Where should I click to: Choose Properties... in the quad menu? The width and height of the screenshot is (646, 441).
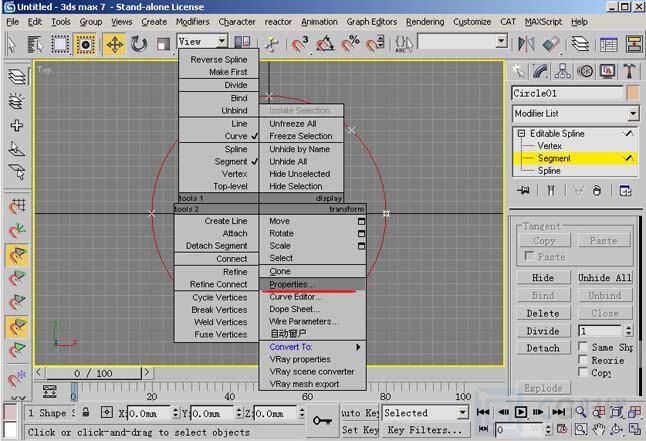pyautogui.click(x=313, y=284)
